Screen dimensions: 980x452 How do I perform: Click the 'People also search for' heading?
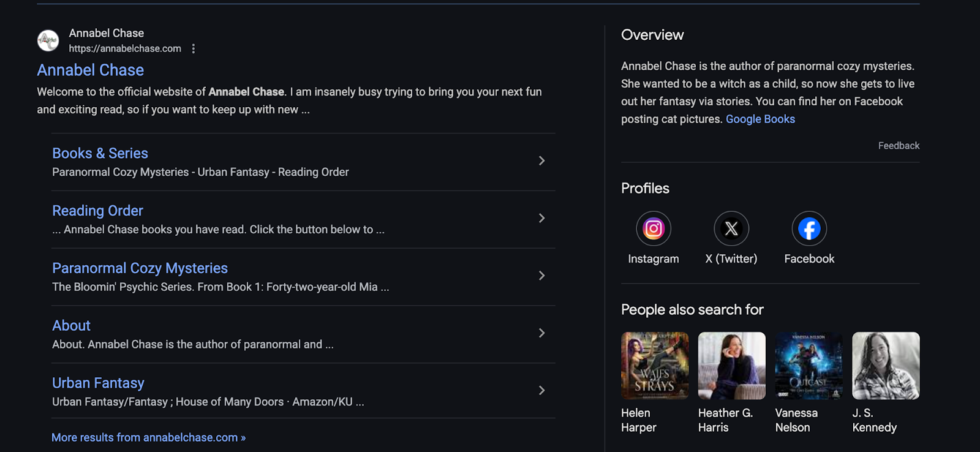coord(692,309)
